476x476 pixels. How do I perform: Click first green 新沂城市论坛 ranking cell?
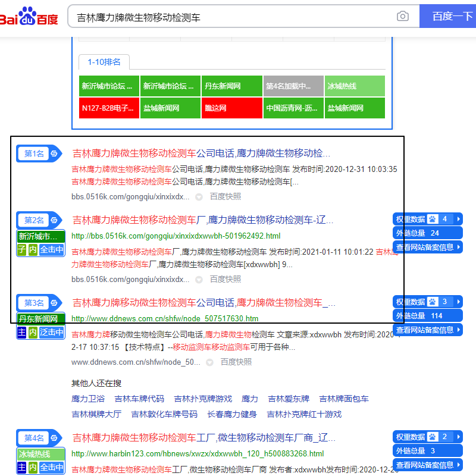pos(109,86)
